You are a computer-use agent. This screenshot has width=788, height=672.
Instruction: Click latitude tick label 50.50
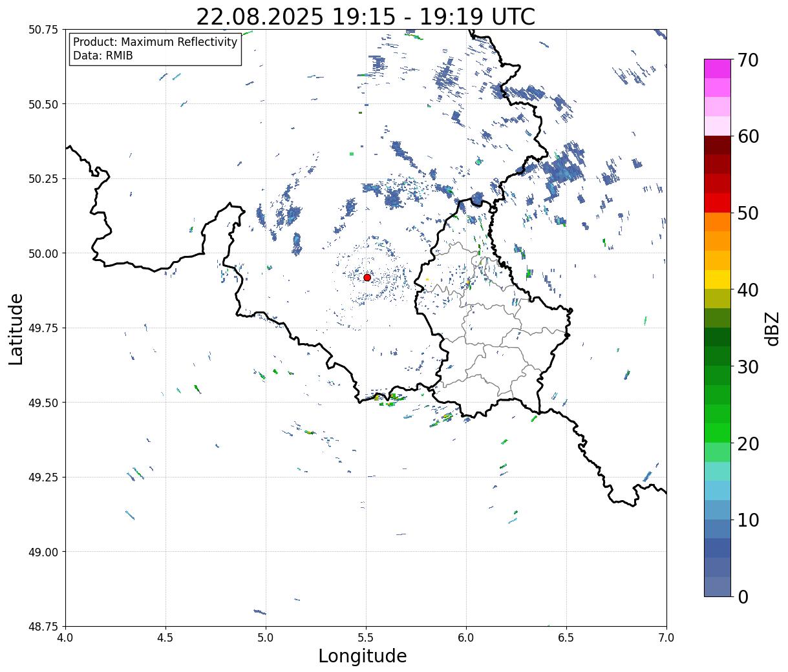[43, 104]
